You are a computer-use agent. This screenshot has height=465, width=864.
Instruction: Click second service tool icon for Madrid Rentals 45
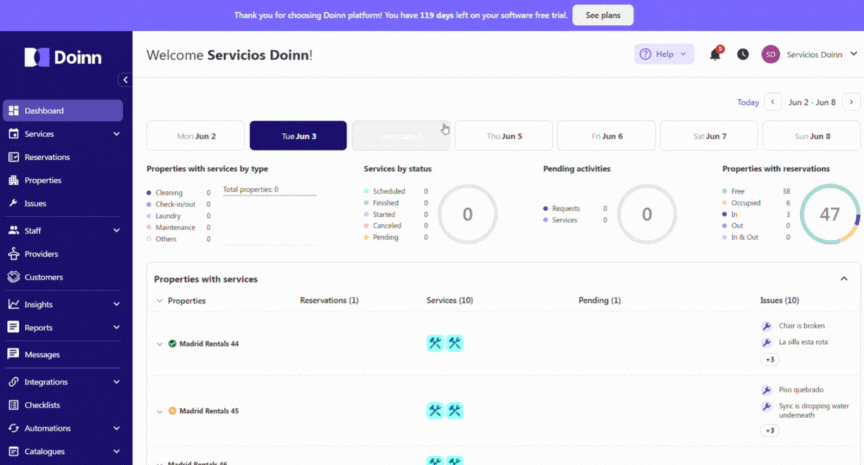click(x=455, y=410)
